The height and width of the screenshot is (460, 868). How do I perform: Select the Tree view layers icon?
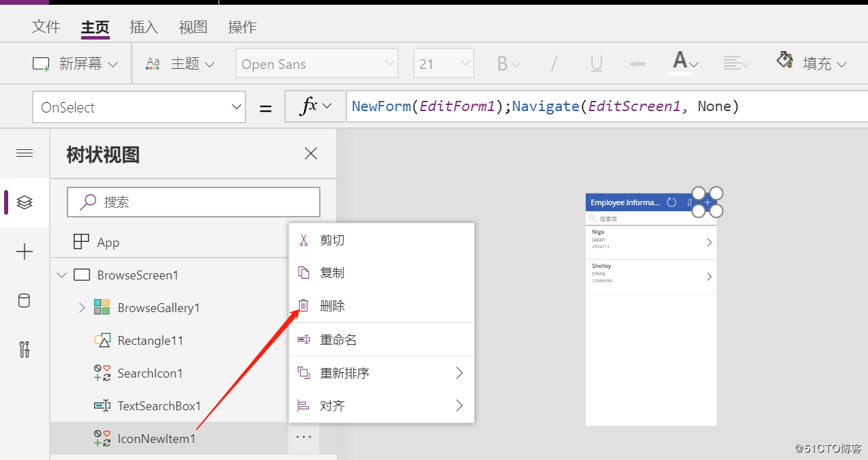[x=25, y=202]
